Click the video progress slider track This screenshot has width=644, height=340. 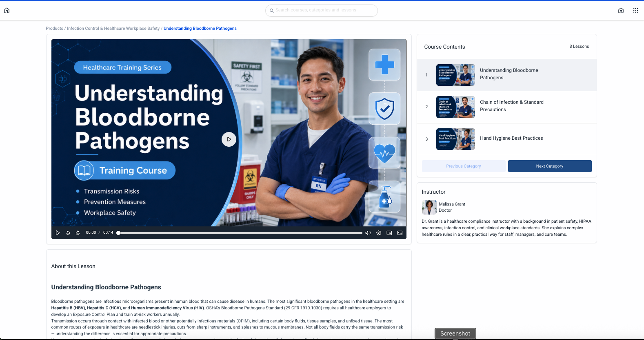pos(240,233)
